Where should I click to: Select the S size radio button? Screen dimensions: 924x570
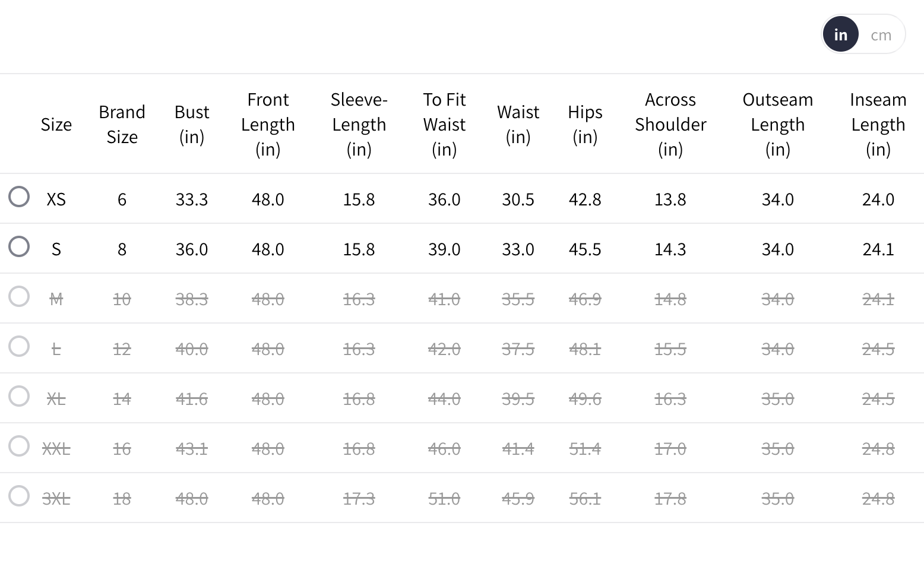(x=19, y=246)
